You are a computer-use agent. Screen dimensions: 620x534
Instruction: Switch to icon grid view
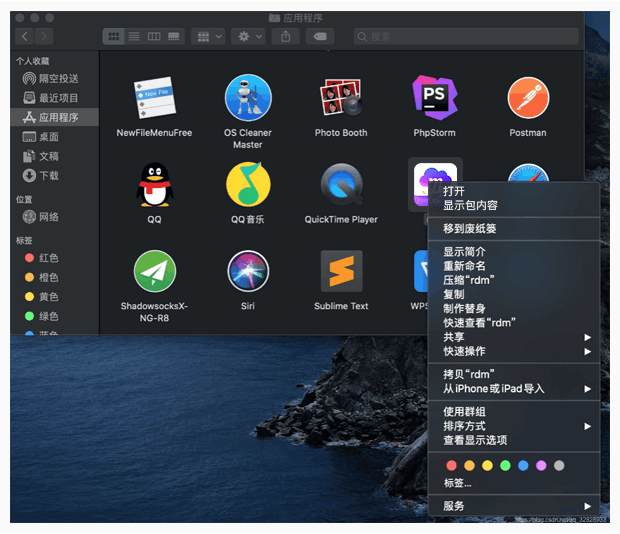click(x=113, y=36)
